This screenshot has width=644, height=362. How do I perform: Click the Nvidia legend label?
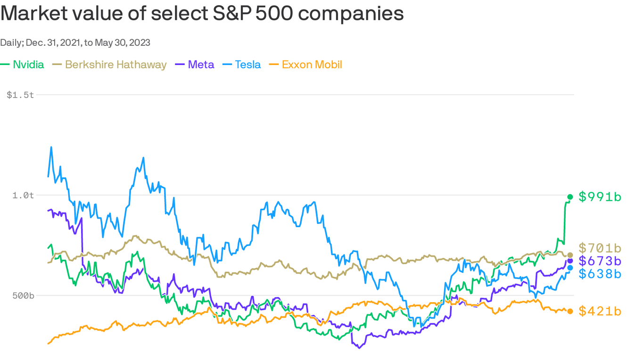click(28, 65)
